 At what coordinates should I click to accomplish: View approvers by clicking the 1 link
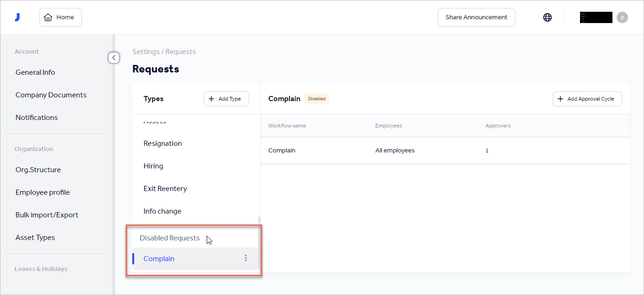[487, 150]
